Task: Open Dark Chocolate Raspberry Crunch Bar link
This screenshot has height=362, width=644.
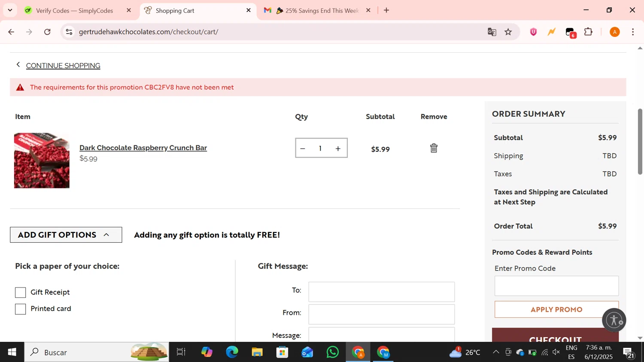Action: (x=143, y=148)
